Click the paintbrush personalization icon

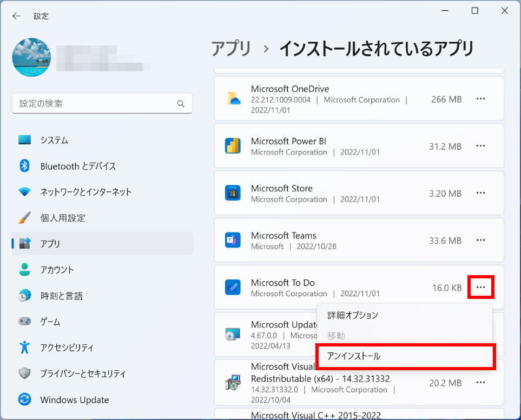(24, 218)
